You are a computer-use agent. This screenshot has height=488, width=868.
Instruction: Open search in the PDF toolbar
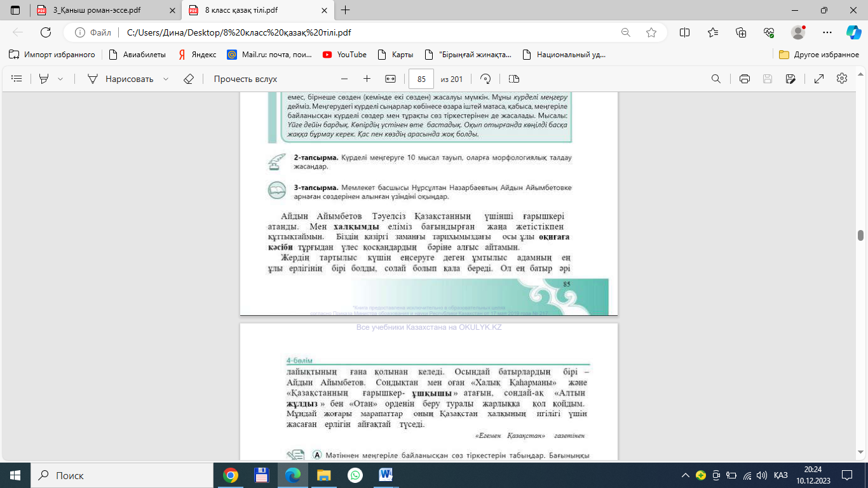[x=716, y=79]
